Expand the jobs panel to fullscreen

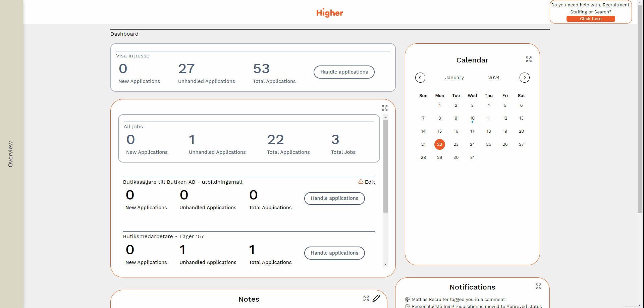[x=384, y=108]
